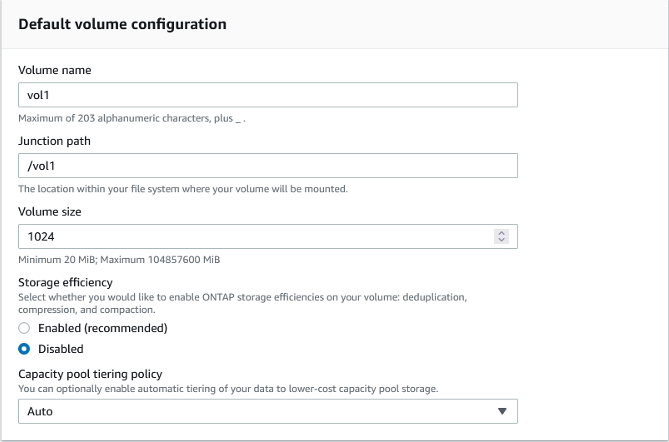The height and width of the screenshot is (442, 669).
Task: Click the Volume name label
Action: [x=55, y=70]
